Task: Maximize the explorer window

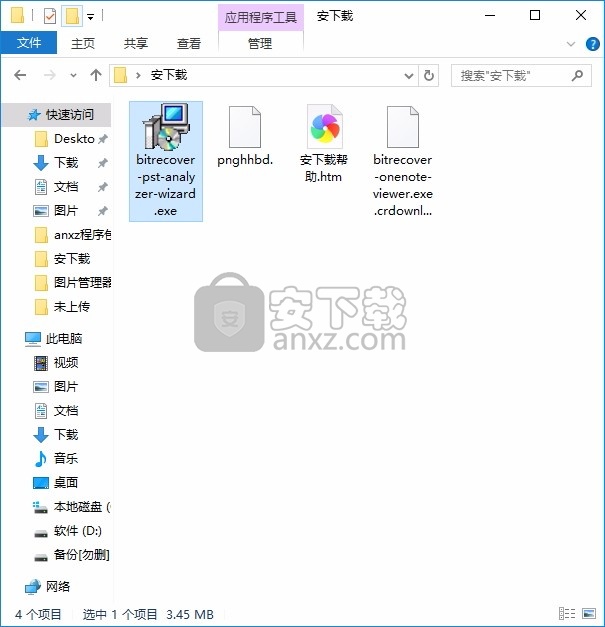Action: 535,16
